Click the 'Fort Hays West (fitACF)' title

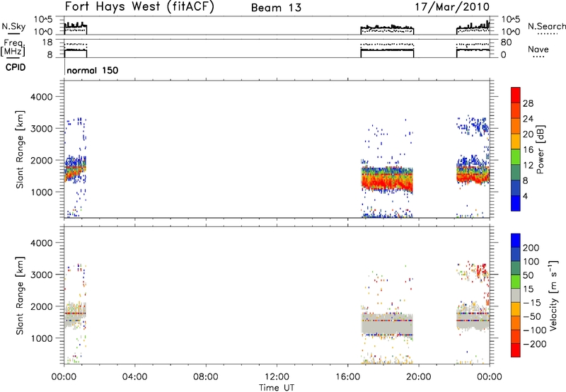point(139,6)
